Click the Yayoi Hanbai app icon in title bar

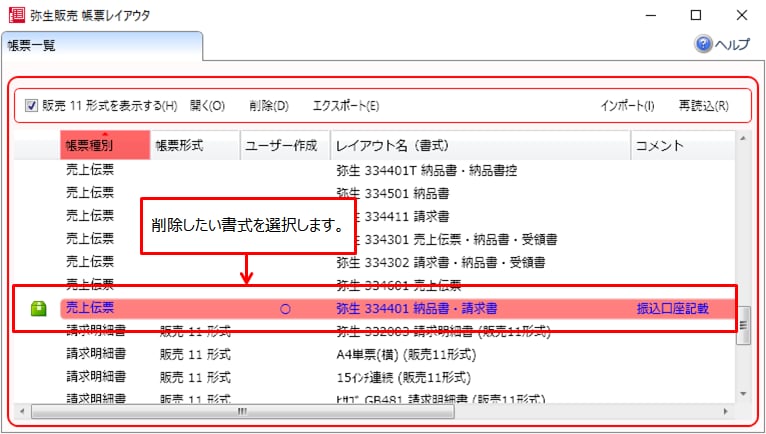coord(17,15)
